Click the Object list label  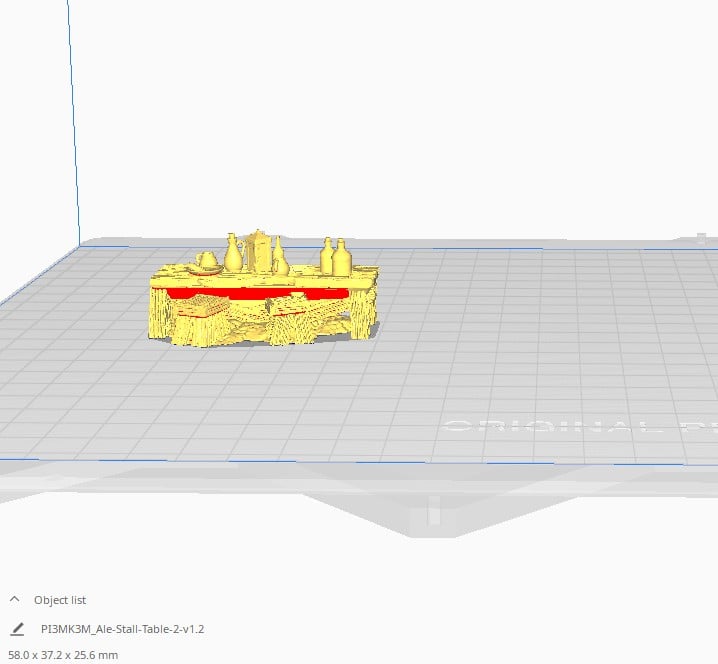coord(60,600)
